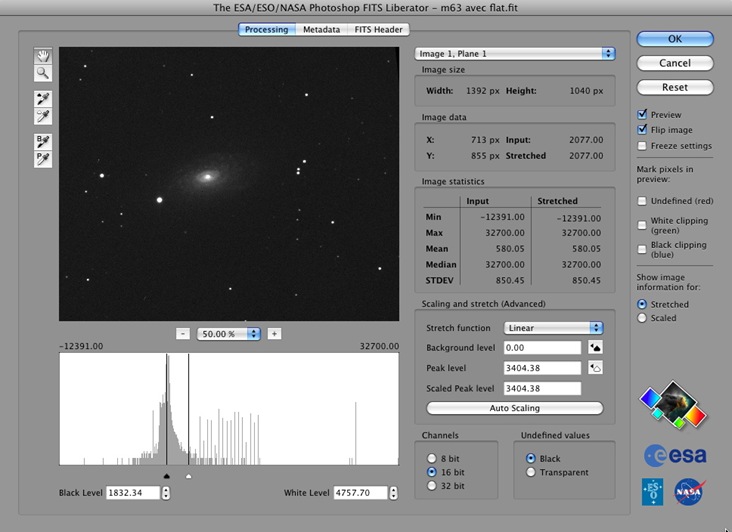Switch to the FITS Header tab
Image resolution: width=732 pixels, height=532 pixels.
(x=378, y=29)
